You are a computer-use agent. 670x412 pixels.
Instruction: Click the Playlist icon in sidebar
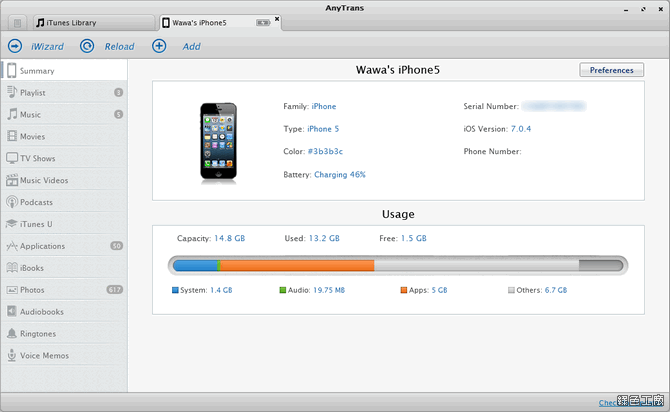point(12,92)
